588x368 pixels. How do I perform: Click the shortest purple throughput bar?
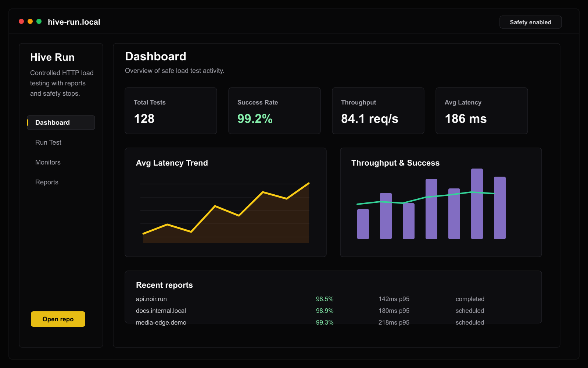coord(363,224)
